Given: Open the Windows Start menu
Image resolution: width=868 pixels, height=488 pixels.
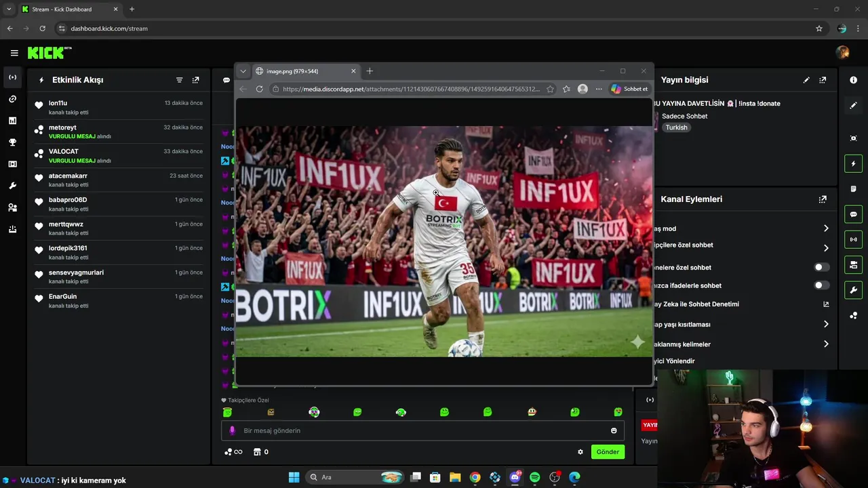Looking at the screenshot, I should [294, 477].
